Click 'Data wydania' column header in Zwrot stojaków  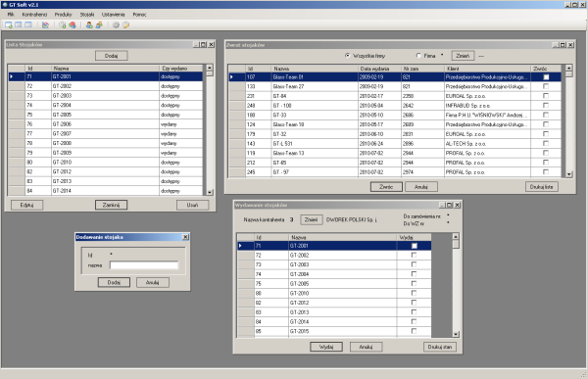click(379, 69)
